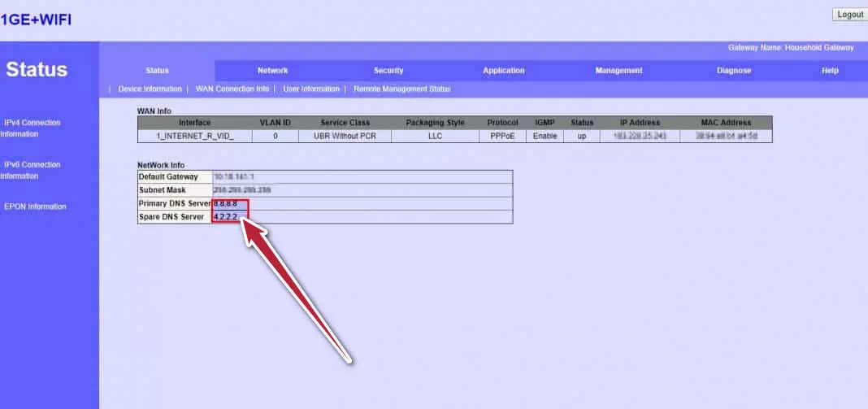Click the Default Gateway label
The image size is (868, 409).
(168, 176)
